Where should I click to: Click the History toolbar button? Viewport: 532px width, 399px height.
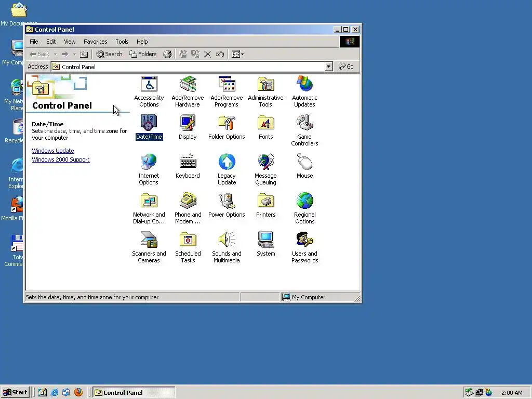click(167, 54)
